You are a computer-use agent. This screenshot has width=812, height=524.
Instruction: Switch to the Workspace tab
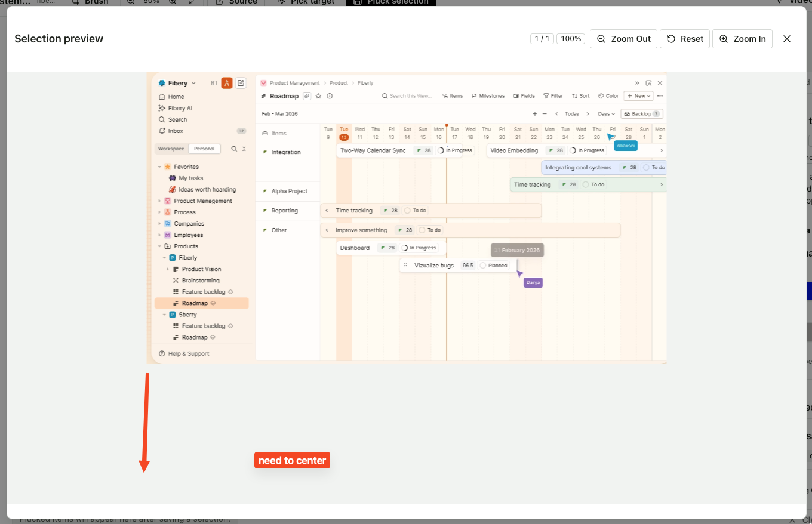(x=171, y=149)
